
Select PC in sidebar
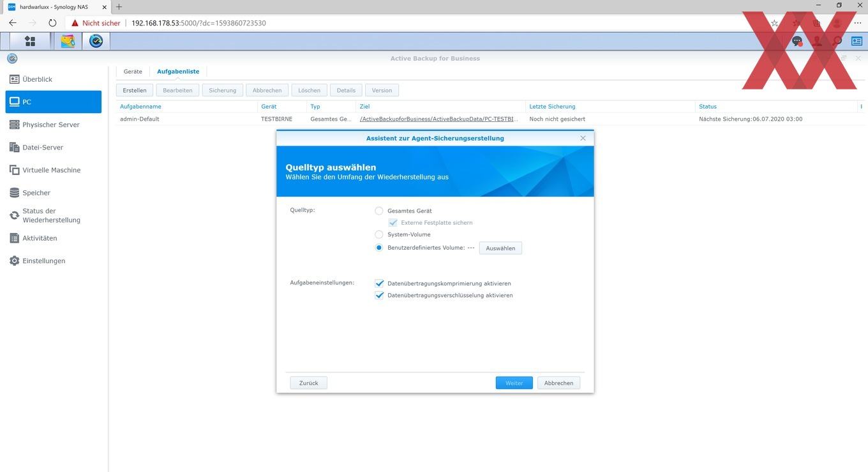[54, 102]
